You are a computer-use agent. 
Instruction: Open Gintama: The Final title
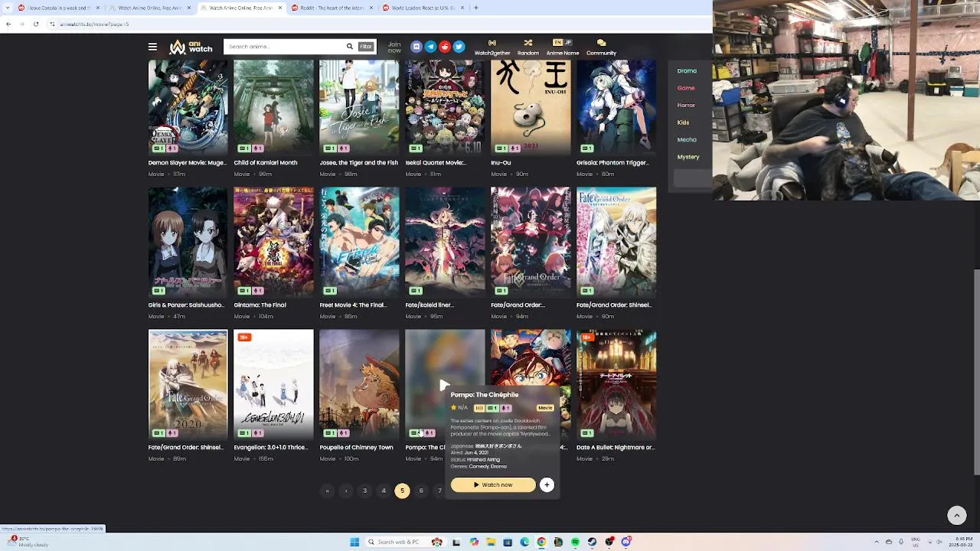(260, 305)
